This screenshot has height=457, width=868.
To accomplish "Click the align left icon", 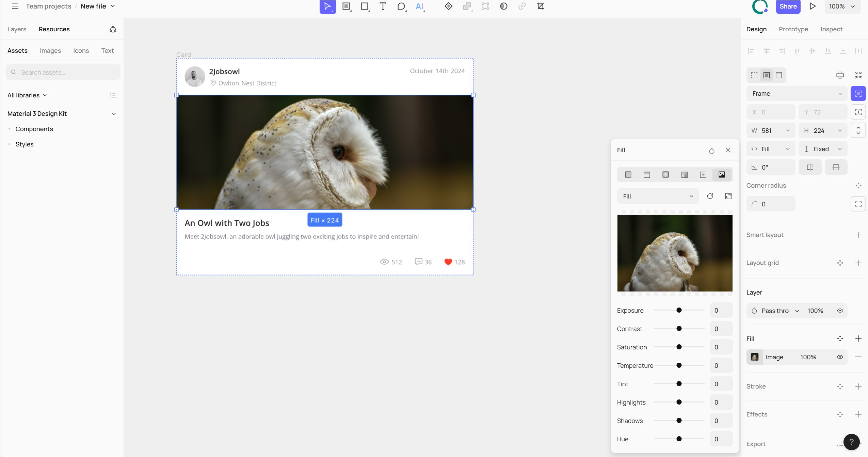I will pyautogui.click(x=751, y=51).
